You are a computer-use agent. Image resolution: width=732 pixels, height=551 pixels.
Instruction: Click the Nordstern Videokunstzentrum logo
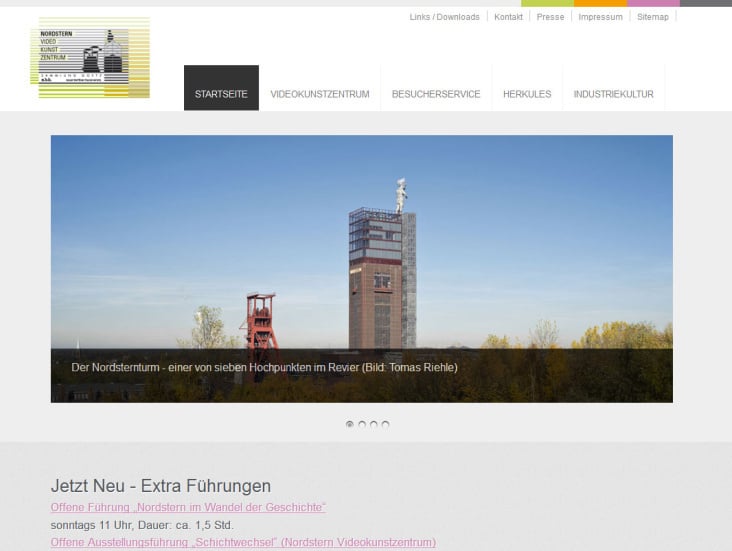pos(90,57)
